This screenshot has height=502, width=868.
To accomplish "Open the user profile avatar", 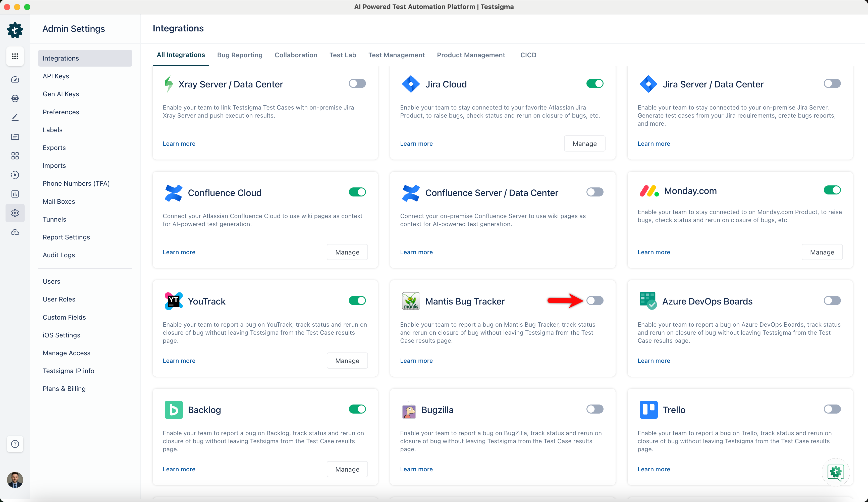I will pyautogui.click(x=15, y=480).
